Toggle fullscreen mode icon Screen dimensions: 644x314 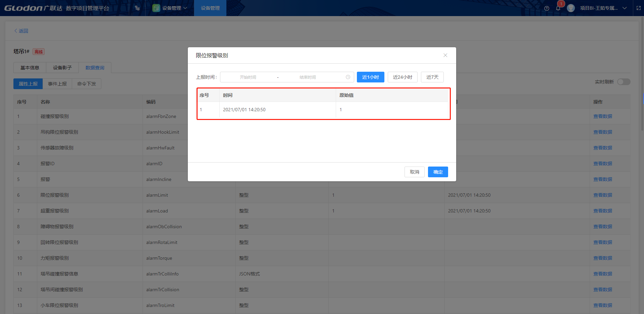click(639, 8)
